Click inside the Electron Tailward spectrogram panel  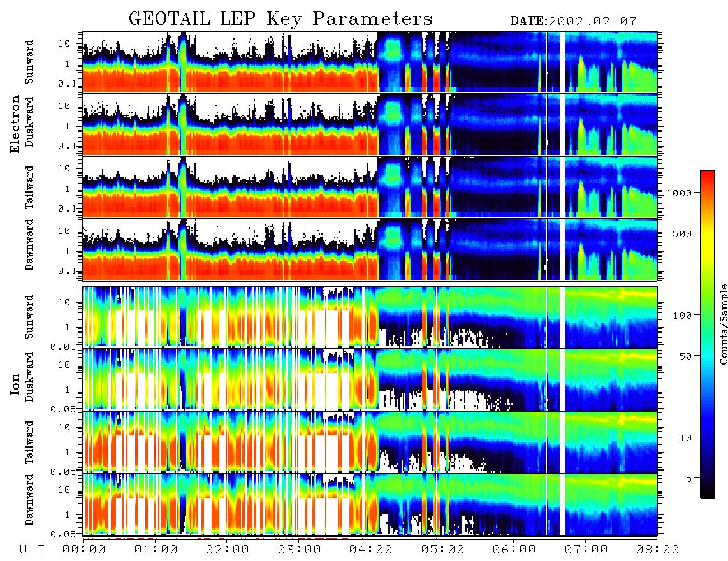(370, 187)
